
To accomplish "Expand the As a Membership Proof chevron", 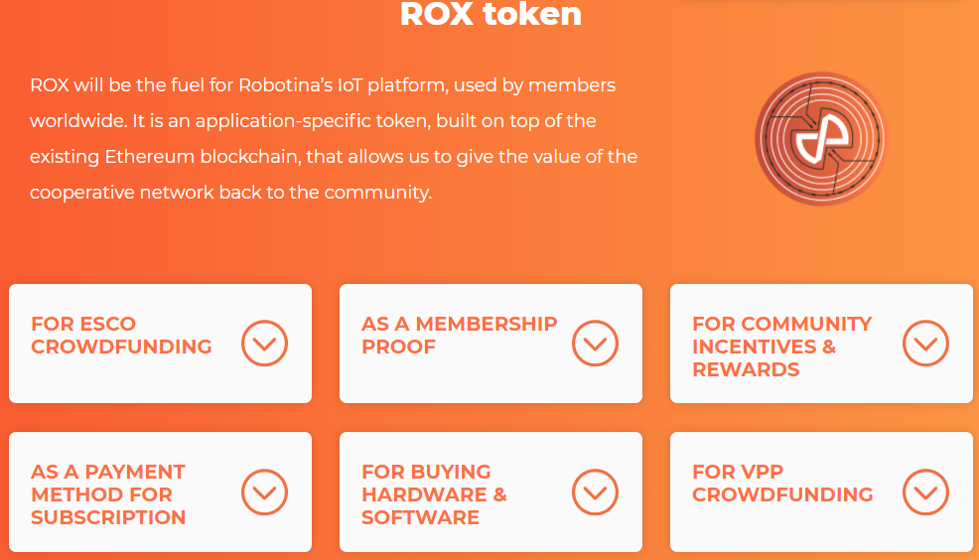I will pos(595,345).
